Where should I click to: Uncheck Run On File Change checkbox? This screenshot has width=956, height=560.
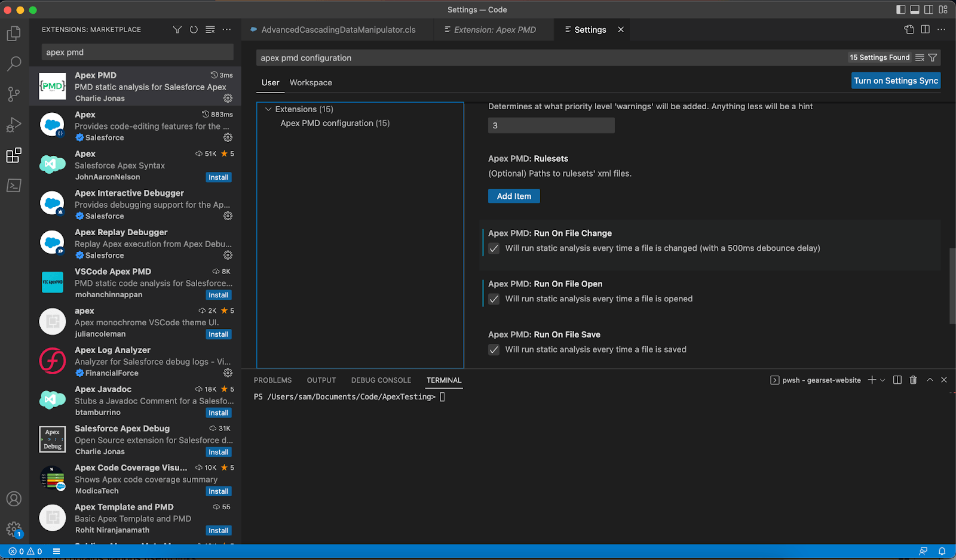click(x=494, y=248)
